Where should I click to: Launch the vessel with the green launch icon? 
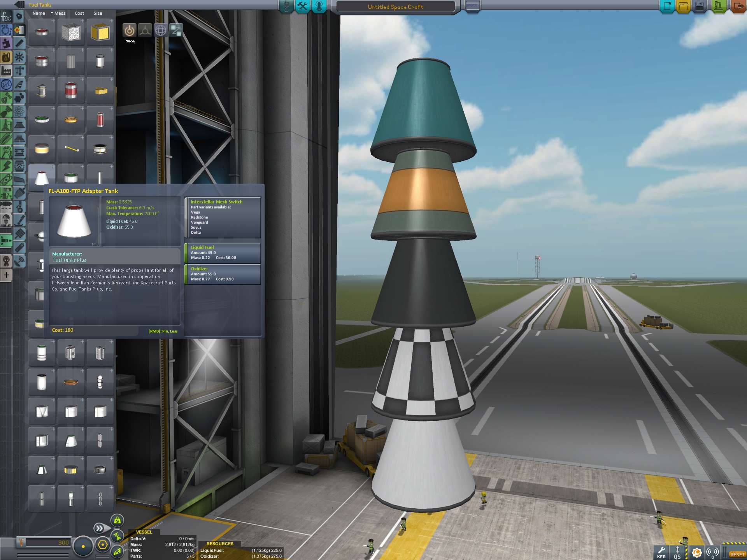tap(718, 6)
